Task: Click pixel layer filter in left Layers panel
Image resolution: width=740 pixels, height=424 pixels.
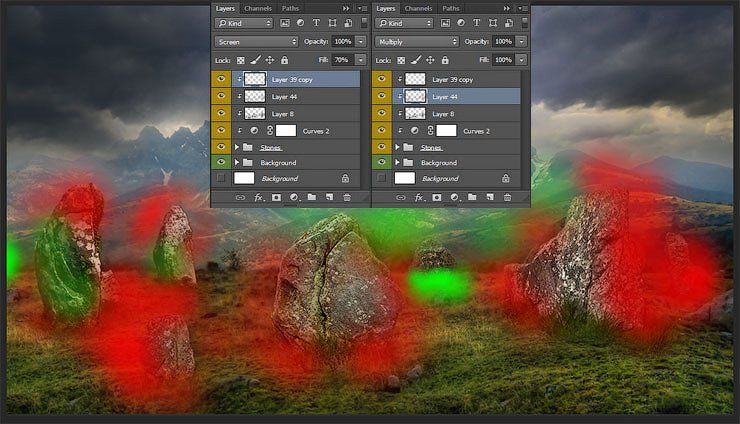Action: [285, 23]
